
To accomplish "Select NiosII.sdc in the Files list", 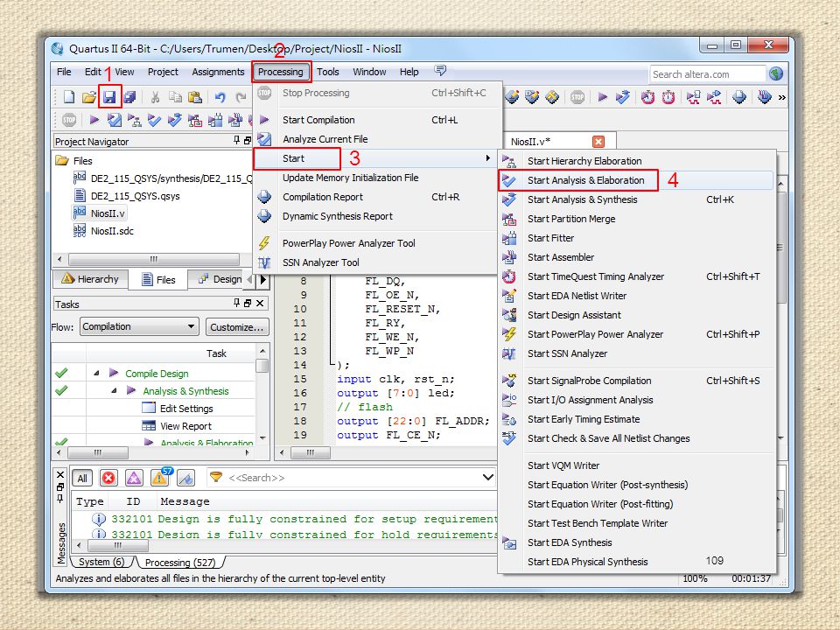I will (112, 231).
